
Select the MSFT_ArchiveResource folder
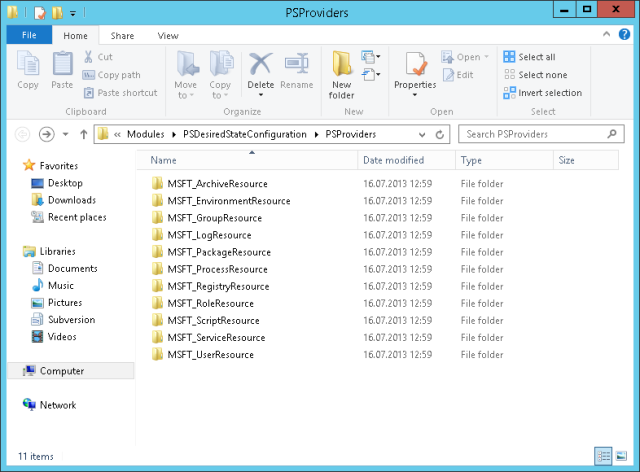coord(218,184)
